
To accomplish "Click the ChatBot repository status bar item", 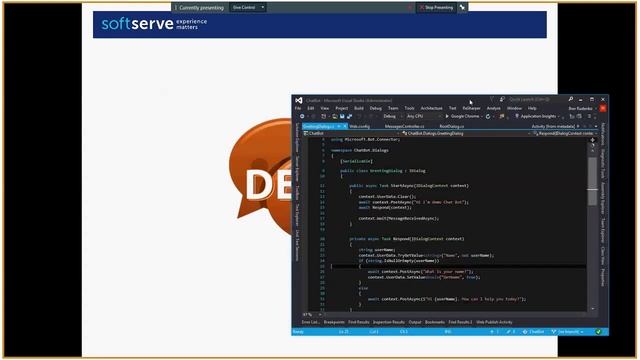I will click(x=533, y=332).
